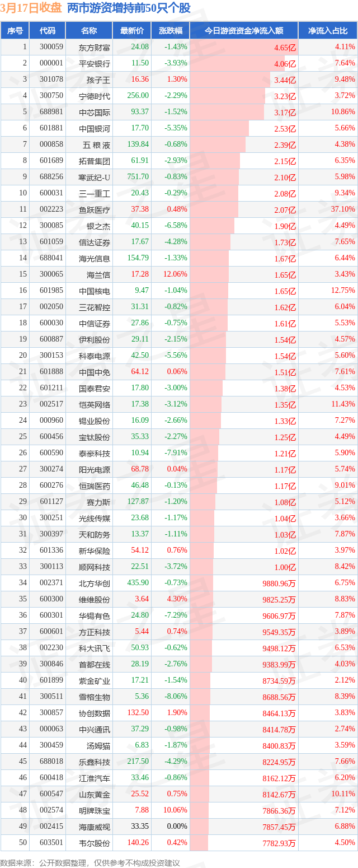Click the 37.10% share for 鱼跃医疗
Viewport: 358px width, 868px height.
tap(343, 209)
